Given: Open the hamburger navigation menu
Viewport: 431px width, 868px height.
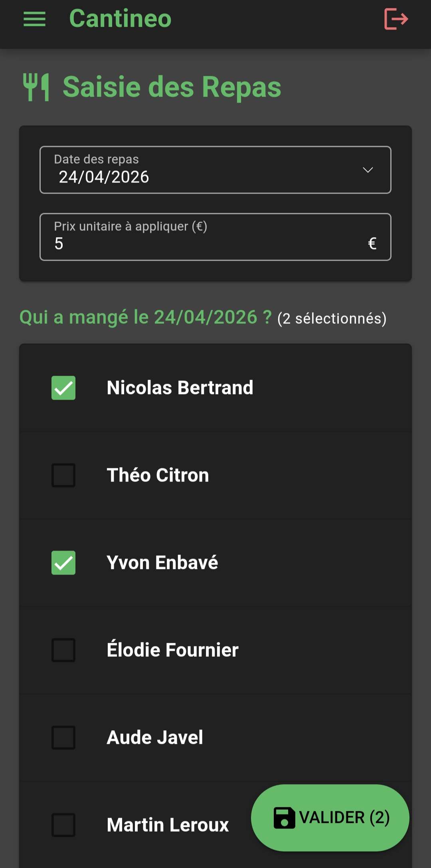Looking at the screenshot, I should coord(35,19).
